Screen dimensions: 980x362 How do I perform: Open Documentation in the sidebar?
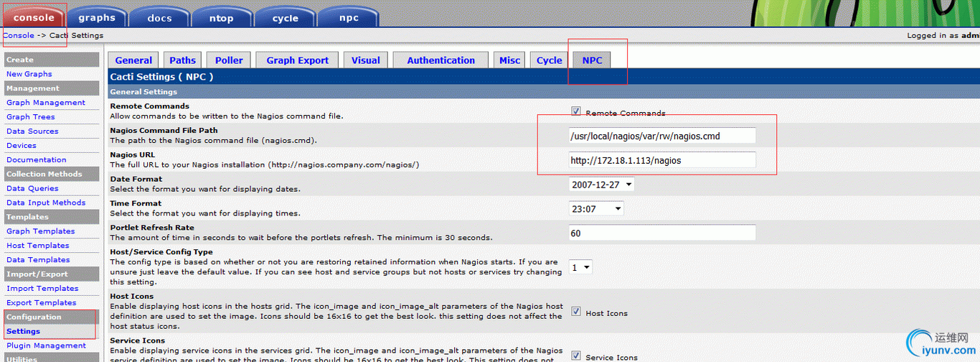tap(36, 160)
